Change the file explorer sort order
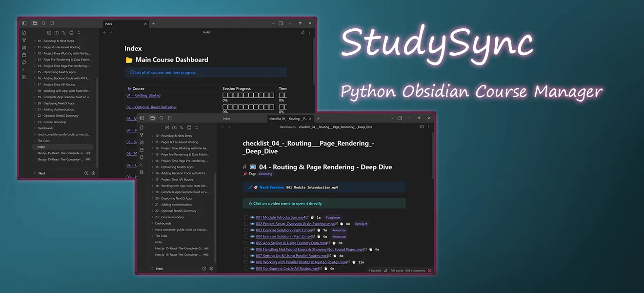Image resolution: width=644 pixels, height=293 pixels. click(x=181, y=127)
